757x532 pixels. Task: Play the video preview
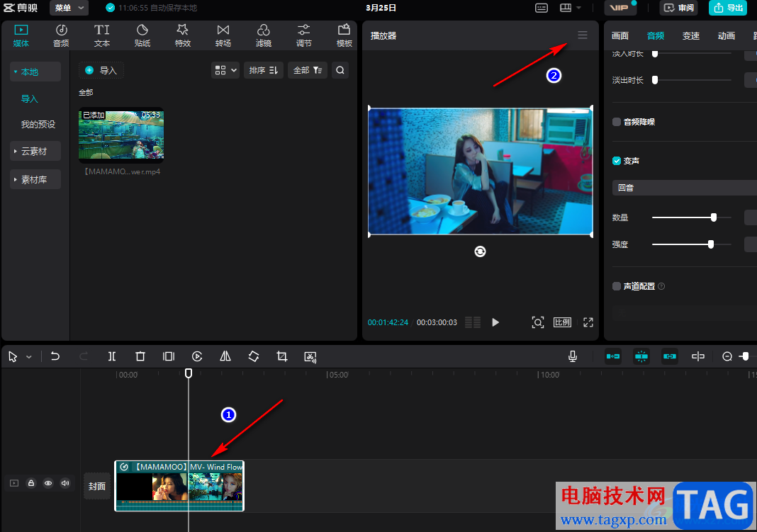495,322
